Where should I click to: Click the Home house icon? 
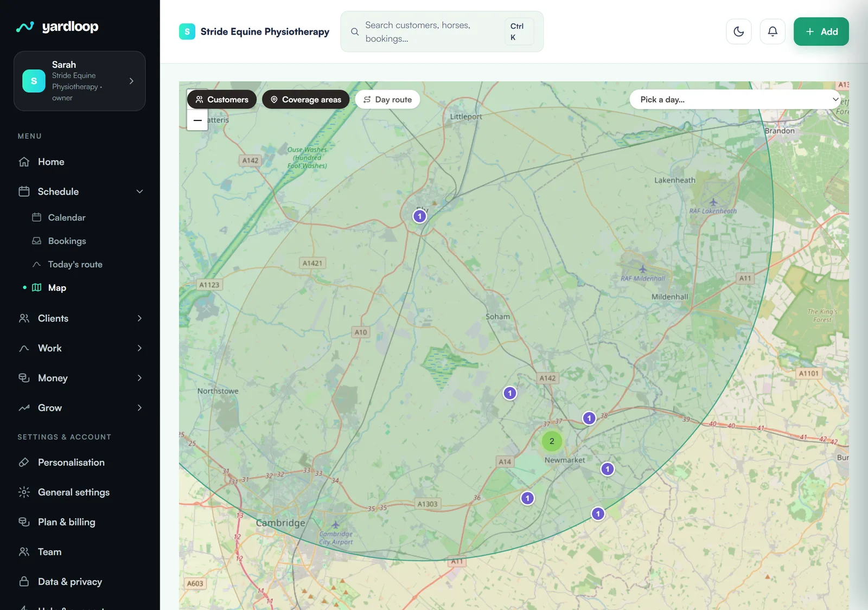point(24,162)
